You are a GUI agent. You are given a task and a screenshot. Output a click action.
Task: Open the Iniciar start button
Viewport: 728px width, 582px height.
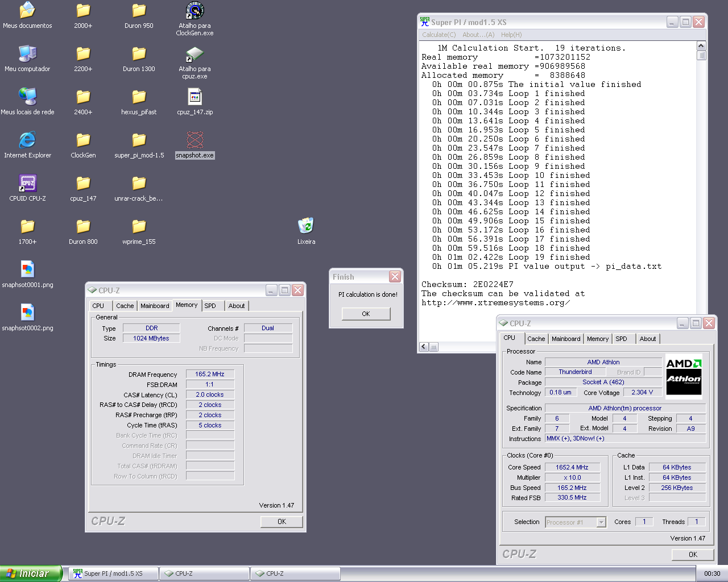pos(30,573)
